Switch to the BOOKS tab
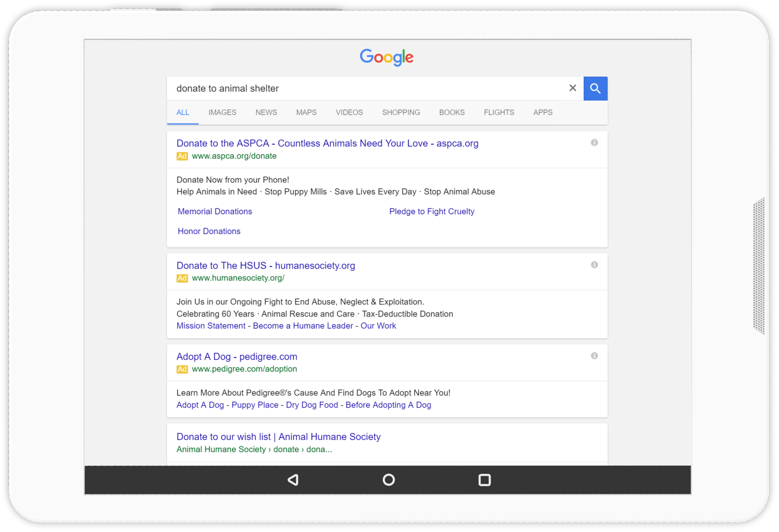 point(452,112)
